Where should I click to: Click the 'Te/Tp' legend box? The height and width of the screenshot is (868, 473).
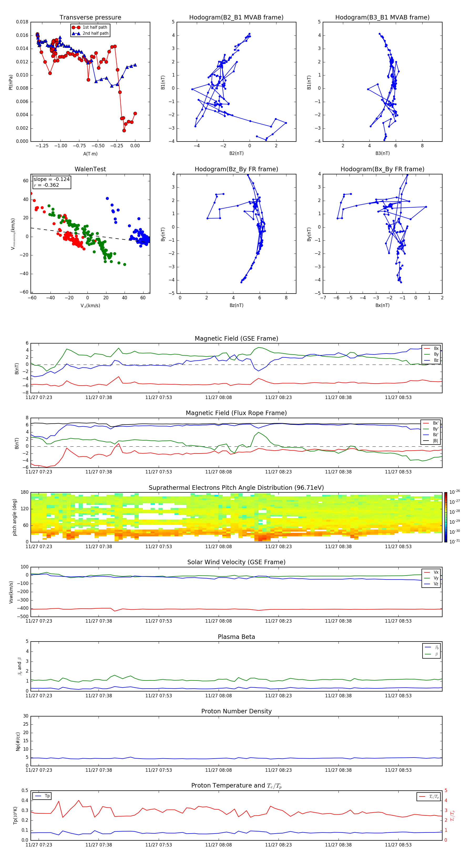tap(429, 796)
